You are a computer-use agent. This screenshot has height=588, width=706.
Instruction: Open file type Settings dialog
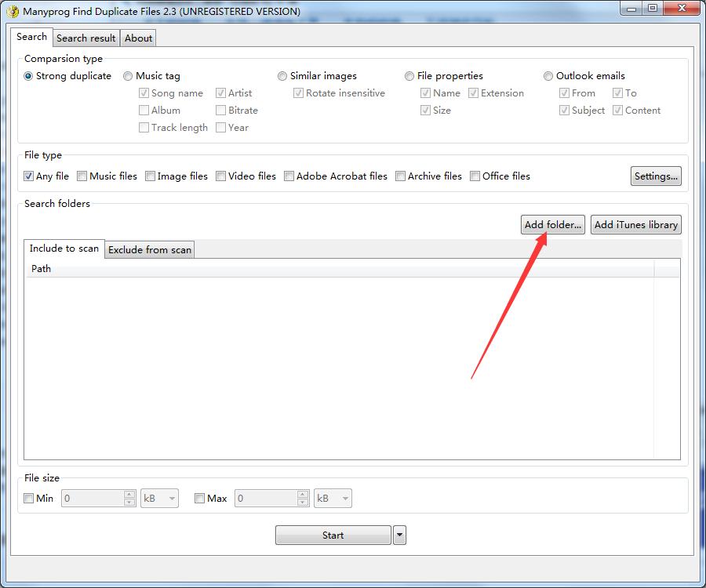pyautogui.click(x=656, y=176)
